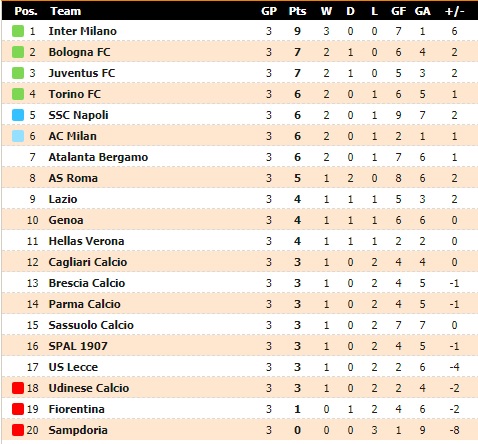Click the green marker beside Torino FC

(18, 94)
